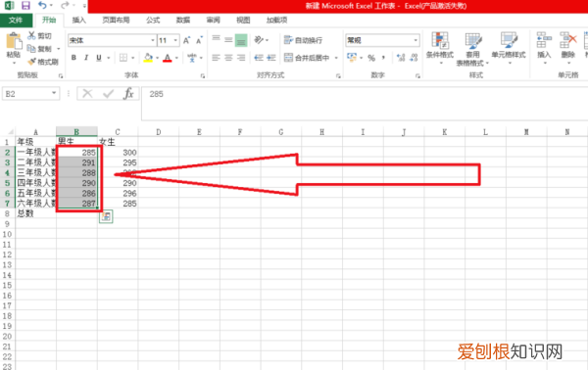Click the Undo arrow icon
The image size is (588, 370).
(42, 5)
